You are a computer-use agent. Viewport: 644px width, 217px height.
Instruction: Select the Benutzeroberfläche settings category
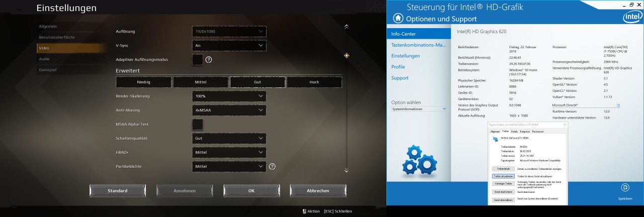(x=70, y=37)
